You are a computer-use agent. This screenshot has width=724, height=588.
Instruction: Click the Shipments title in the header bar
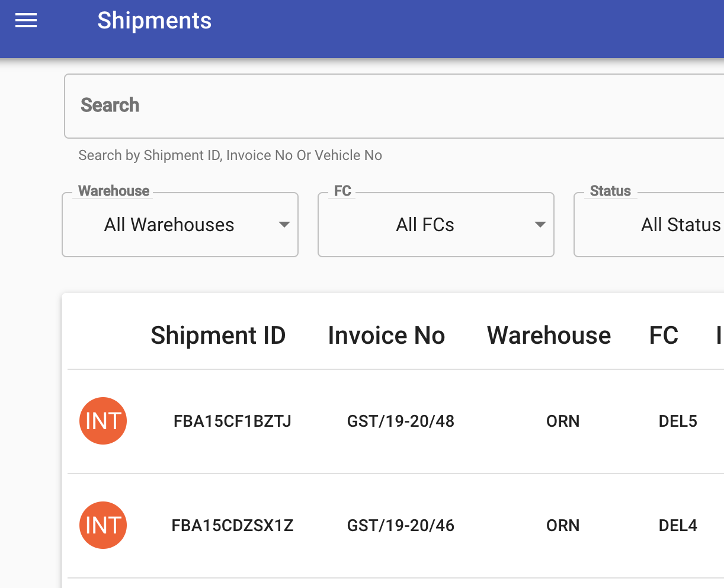[x=154, y=21]
